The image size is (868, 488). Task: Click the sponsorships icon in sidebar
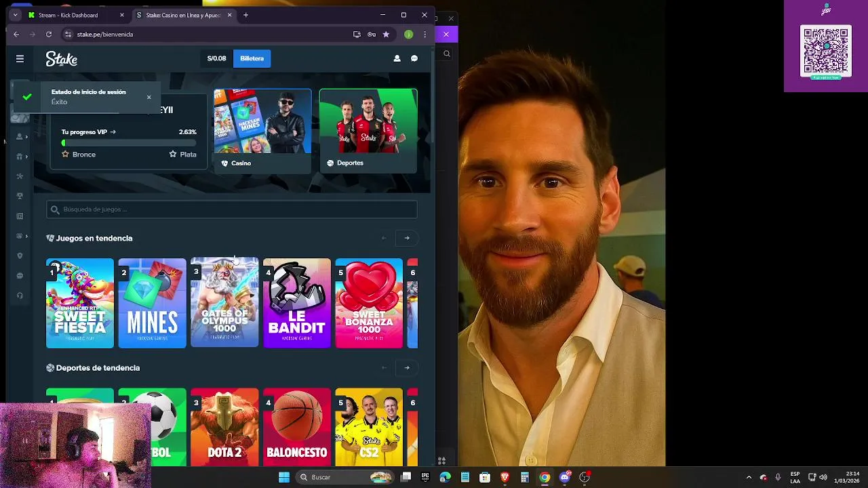[19, 236]
